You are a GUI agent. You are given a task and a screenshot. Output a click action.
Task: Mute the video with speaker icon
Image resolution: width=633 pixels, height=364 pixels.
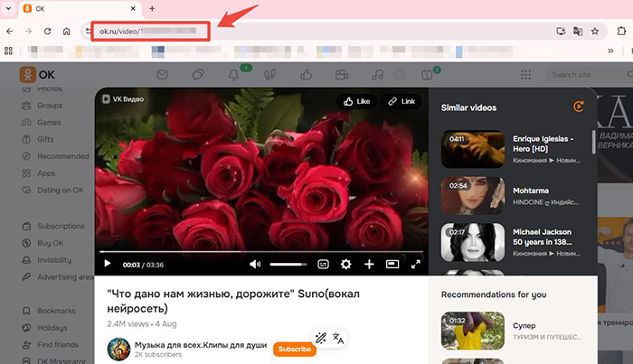tap(255, 265)
